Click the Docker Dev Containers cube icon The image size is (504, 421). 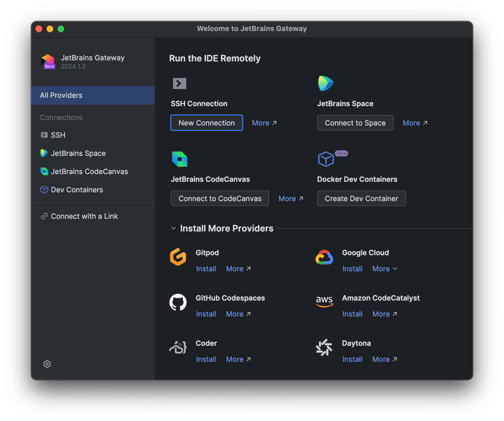tap(326, 159)
